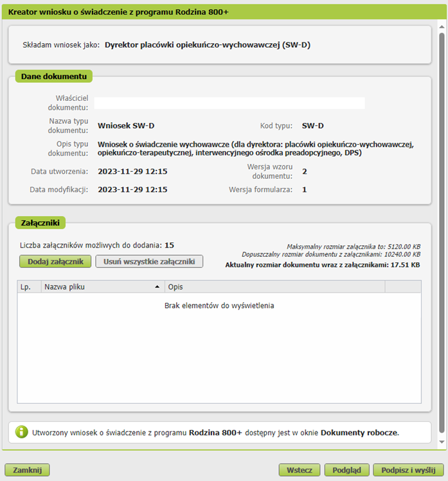The height and width of the screenshot is (481, 448).
Task: Click the text Dyrektor placówki opiekuńczo-wychowawczej (SW-D)
Action: (208, 45)
